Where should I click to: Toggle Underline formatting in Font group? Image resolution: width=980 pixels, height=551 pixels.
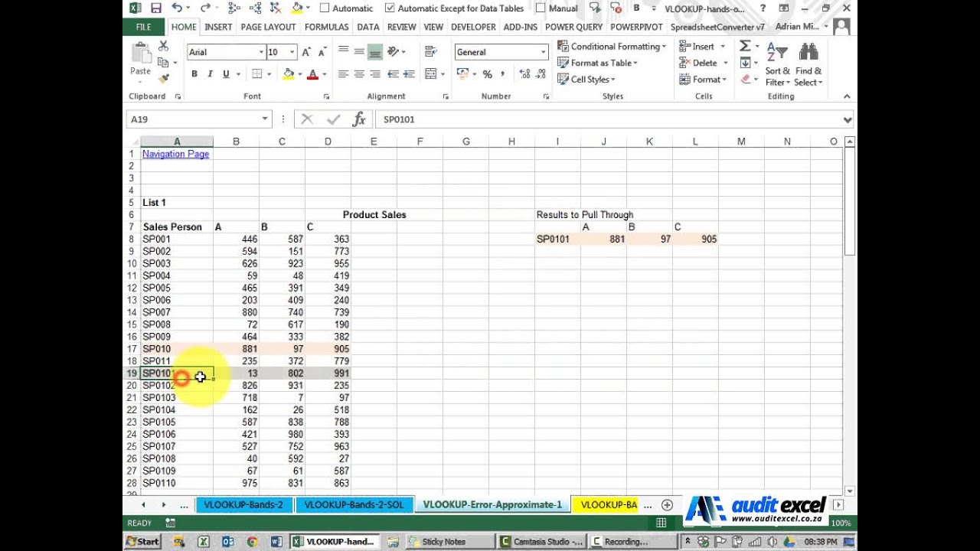click(x=226, y=74)
